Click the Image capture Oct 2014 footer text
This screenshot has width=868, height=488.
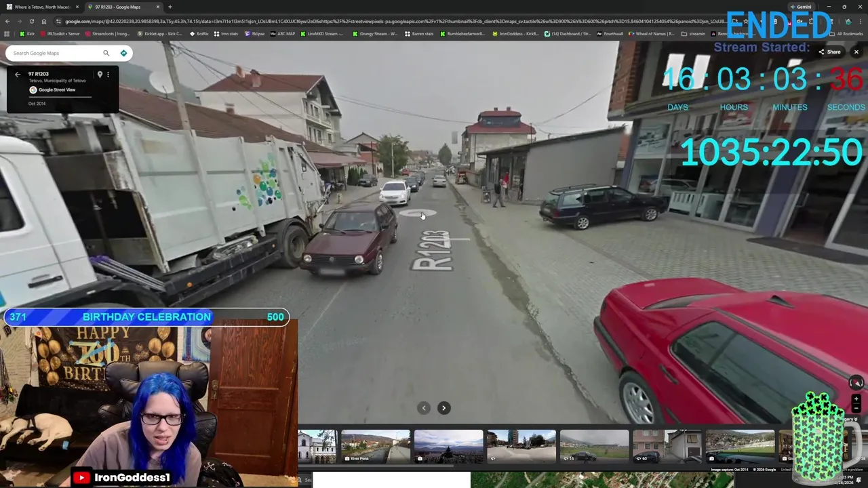coord(730,469)
